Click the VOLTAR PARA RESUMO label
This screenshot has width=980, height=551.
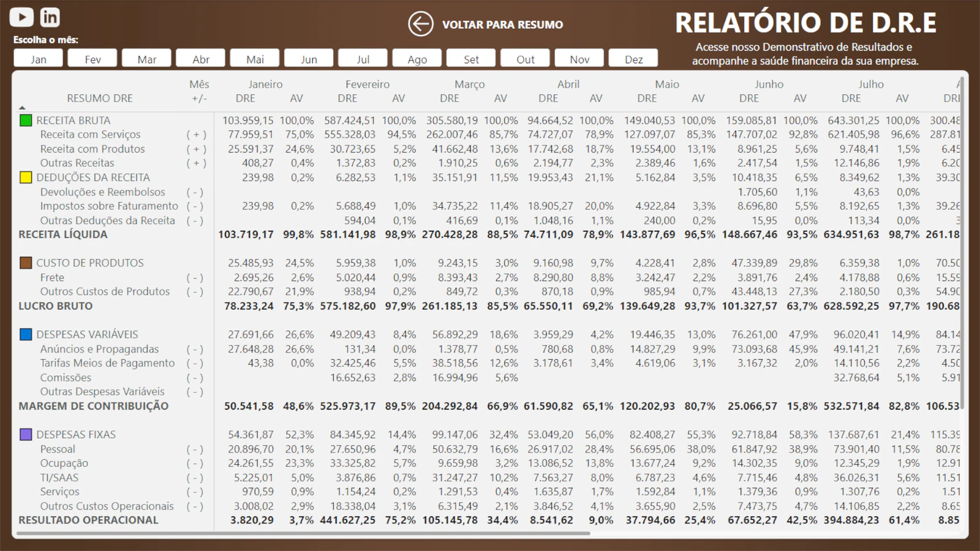(x=502, y=25)
